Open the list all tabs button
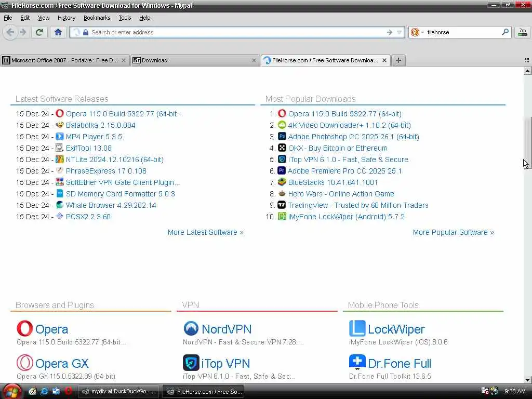Viewport: 532px width, 399px height. 527,60
